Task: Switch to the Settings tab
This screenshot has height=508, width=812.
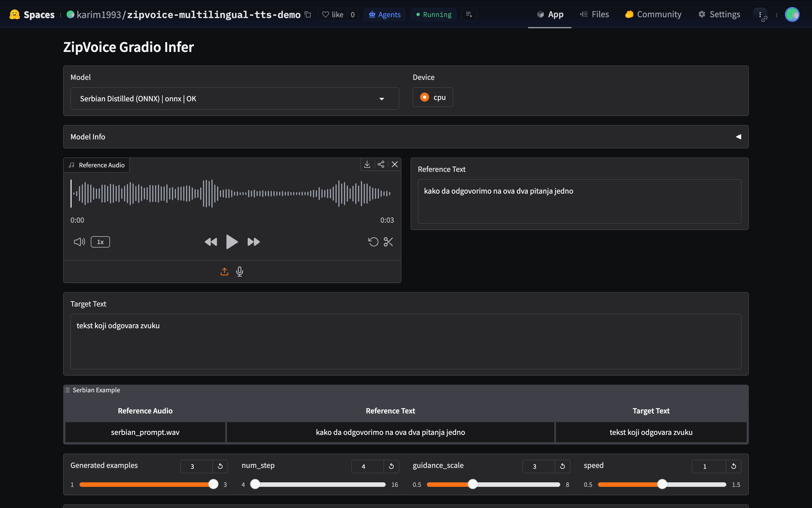Action: tap(719, 14)
